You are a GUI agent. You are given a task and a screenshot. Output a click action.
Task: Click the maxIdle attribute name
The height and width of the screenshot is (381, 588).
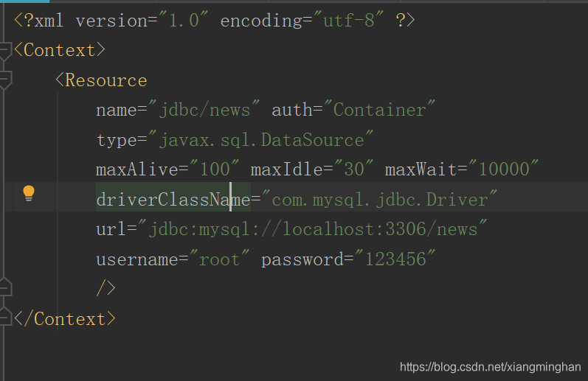pos(286,169)
